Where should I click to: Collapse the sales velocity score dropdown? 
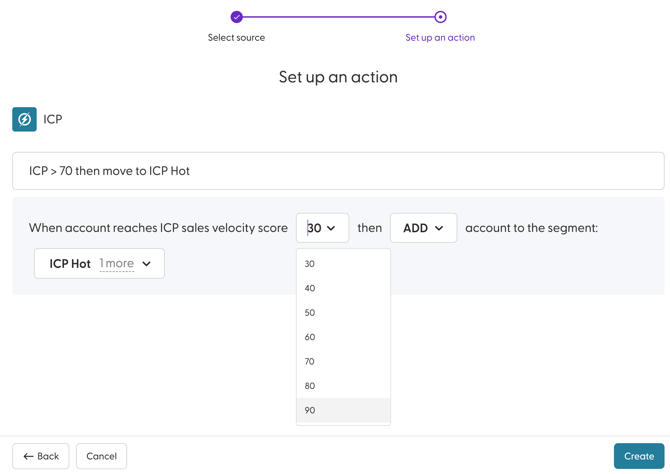tap(322, 228)
